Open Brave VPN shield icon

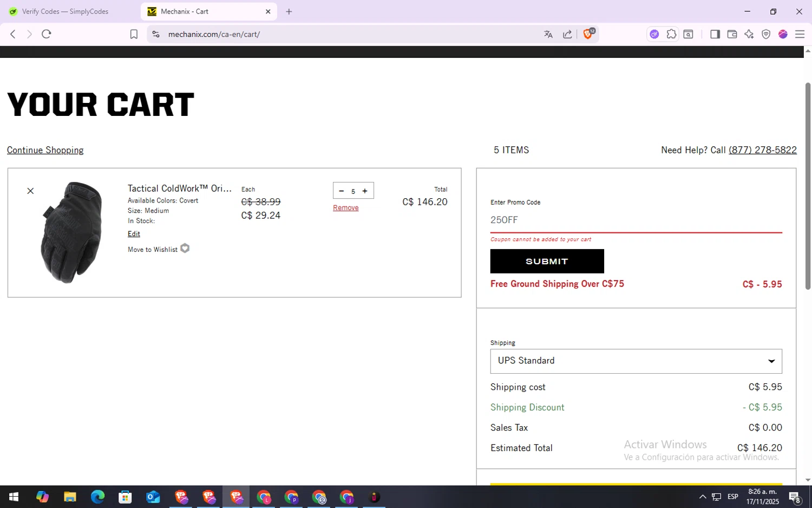[x=766, y=34]
